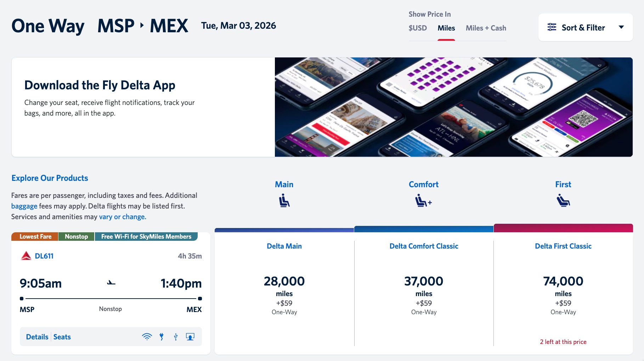Click the First cabin seat icon
This screenshot has width=644, height=361.
tap(563, 200)
